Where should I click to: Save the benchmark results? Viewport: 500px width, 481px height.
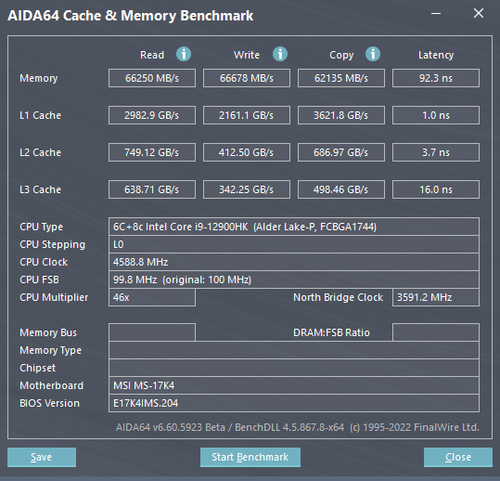(42, 457)
